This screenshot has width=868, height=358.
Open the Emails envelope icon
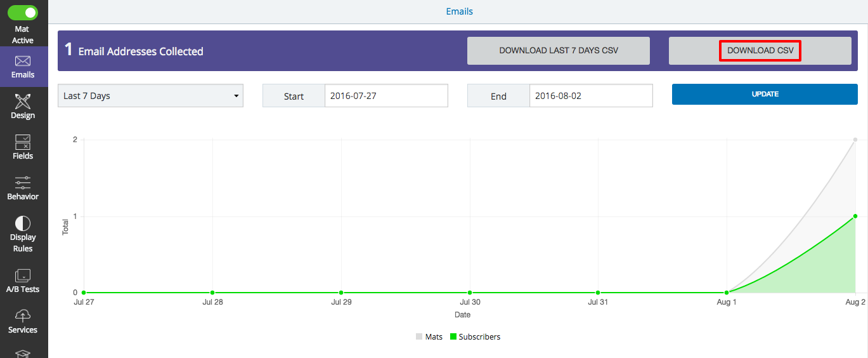pos(23,62)
